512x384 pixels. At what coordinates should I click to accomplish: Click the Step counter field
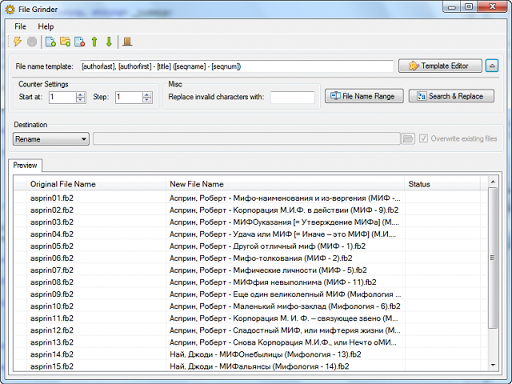pyautogui.click(x=129, y=97)
